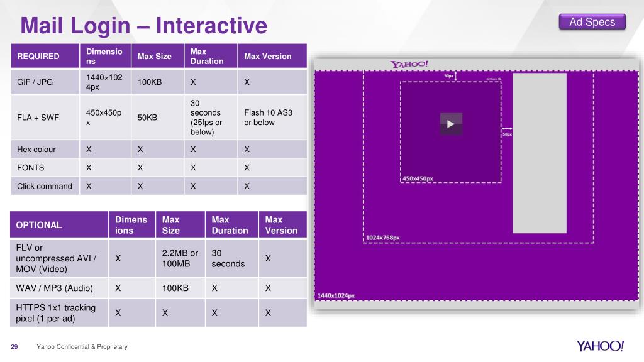Select the 'WAV / MP3 (Audio)' row label
The height and width of the screenshot is (362, 644).
tap(59, 288)
